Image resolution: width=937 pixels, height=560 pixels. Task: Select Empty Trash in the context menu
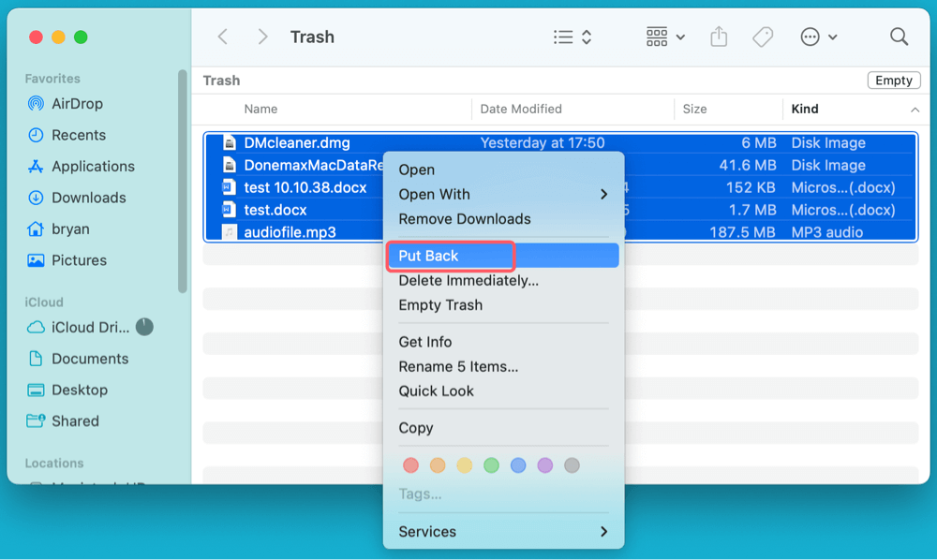click(x=441, y=306)
